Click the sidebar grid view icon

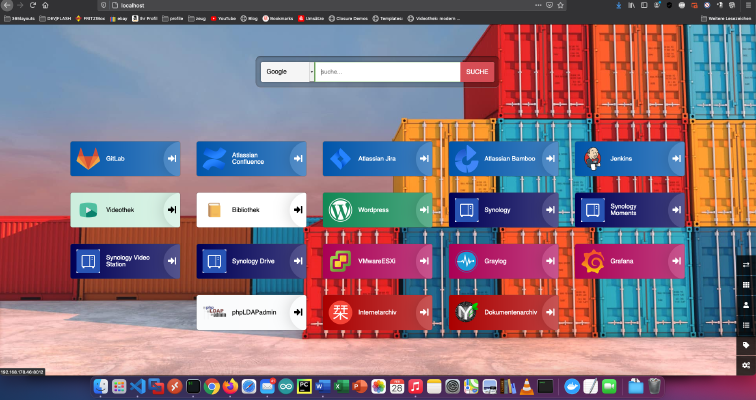tap(746, 285)
